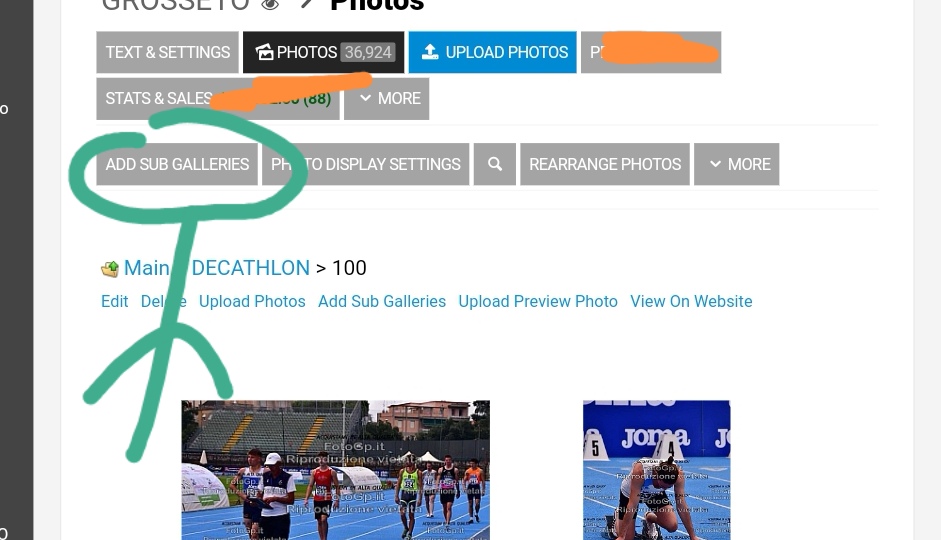Viewport: 941px width, 540px height.
Task: Click the Rearrange Photos button
Action: 605,164
